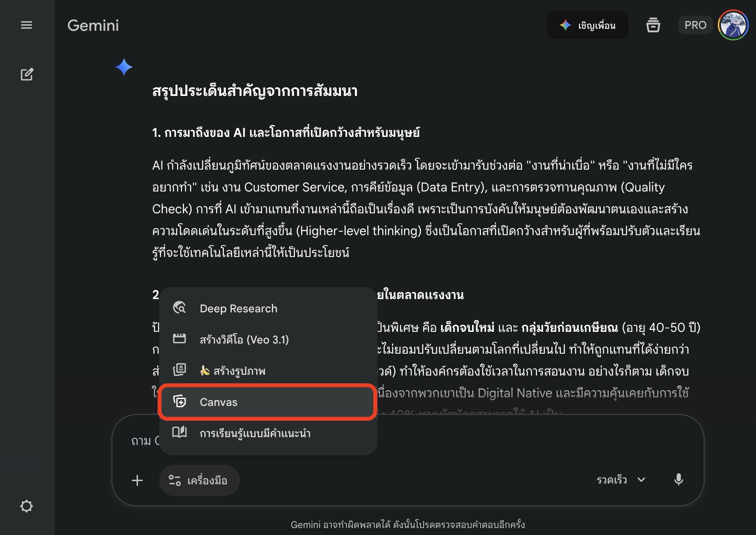Click the Deep Research globe icon
This screenshot has width=756, height=535.
179,308
